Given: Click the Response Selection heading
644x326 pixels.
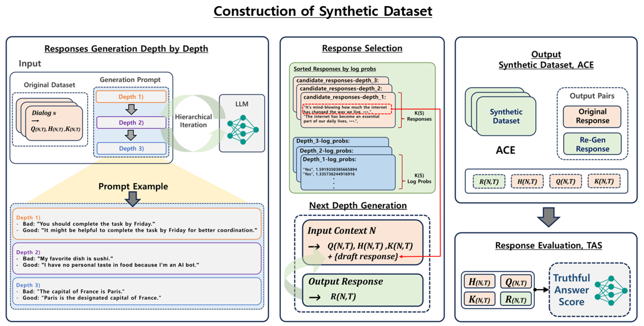Looking at the screenshot, I should click(362, 48).
